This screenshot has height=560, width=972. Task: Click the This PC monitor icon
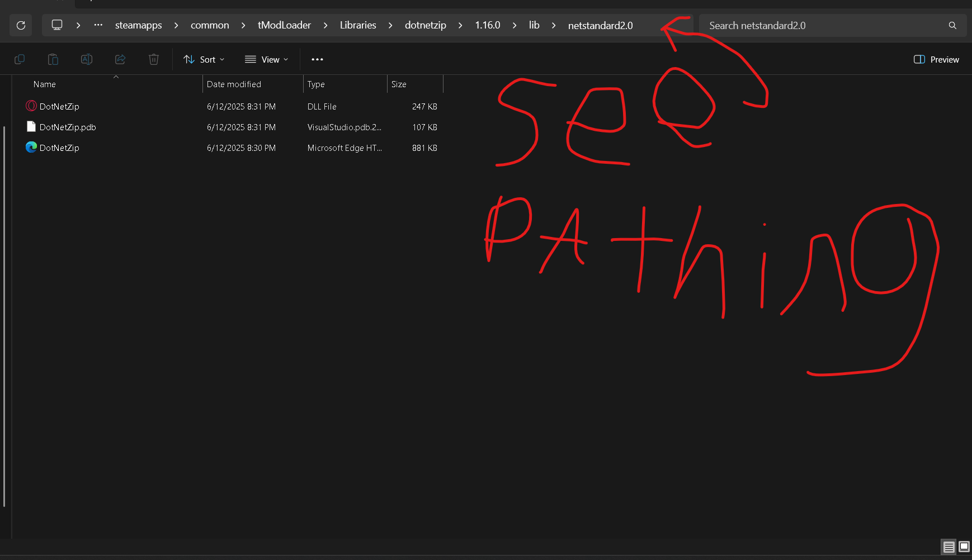(57, 25)
